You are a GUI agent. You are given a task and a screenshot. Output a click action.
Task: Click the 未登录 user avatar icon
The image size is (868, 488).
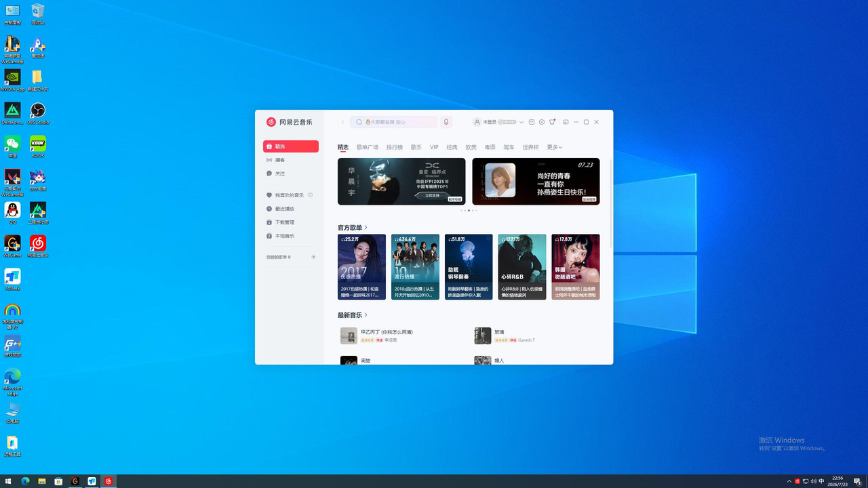tap(477, 122)
